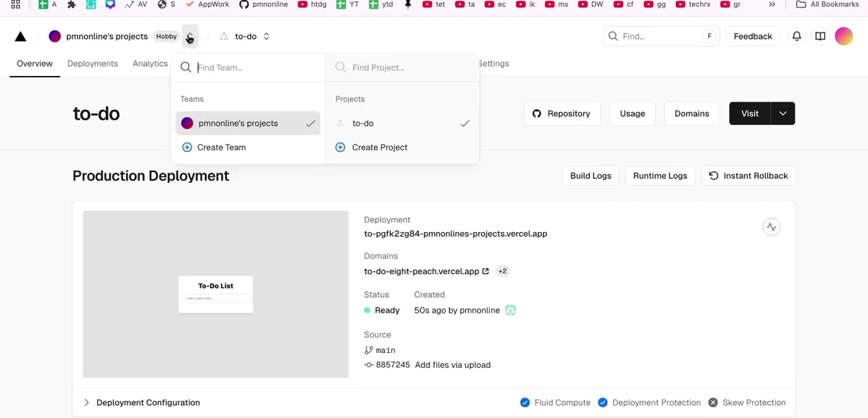
Task: Click the Skew Protection status item
Action: (747, 402)
